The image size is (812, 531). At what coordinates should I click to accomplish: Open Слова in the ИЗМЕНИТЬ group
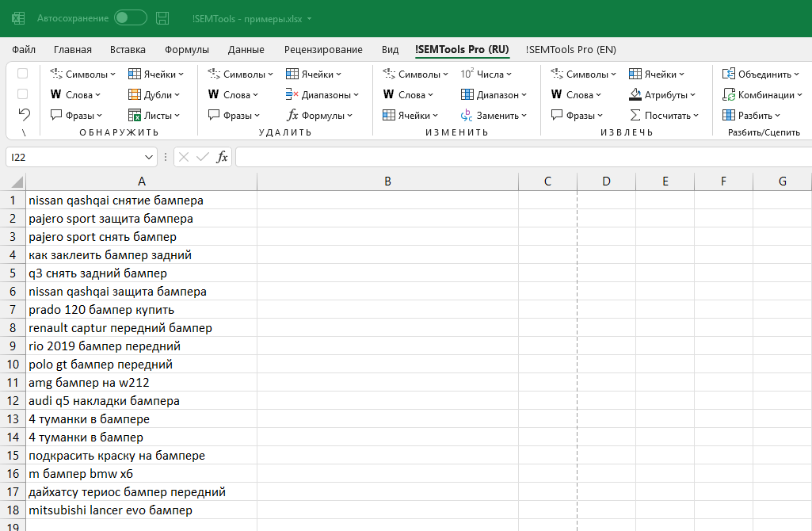click(x=408, y=95)
